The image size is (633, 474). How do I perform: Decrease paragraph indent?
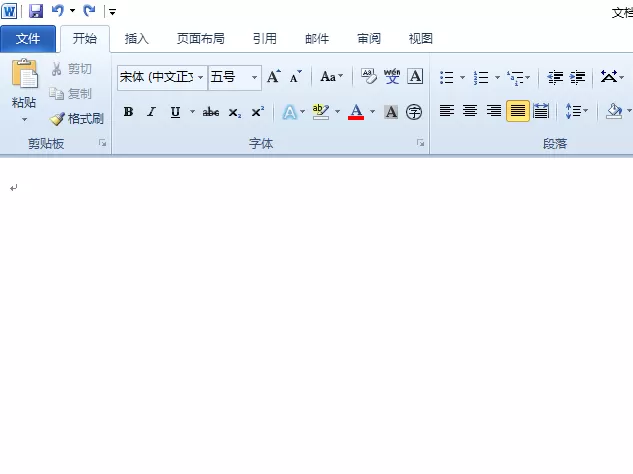[555, 77]
